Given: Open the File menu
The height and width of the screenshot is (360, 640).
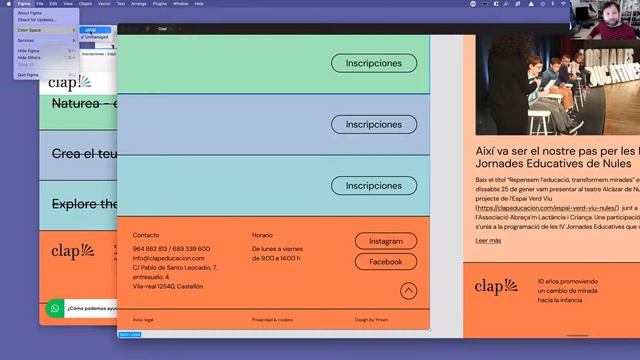Looking at the screenshot, I should [x=40, y=4].
